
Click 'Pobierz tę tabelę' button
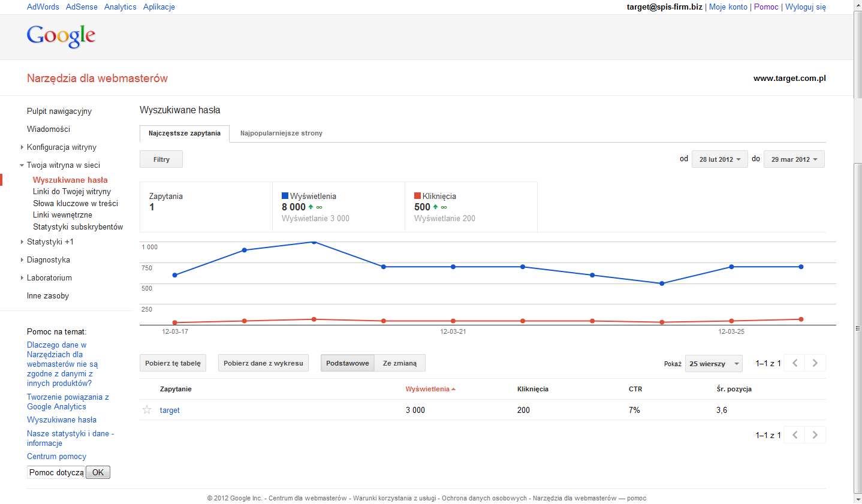pos(173,363)
